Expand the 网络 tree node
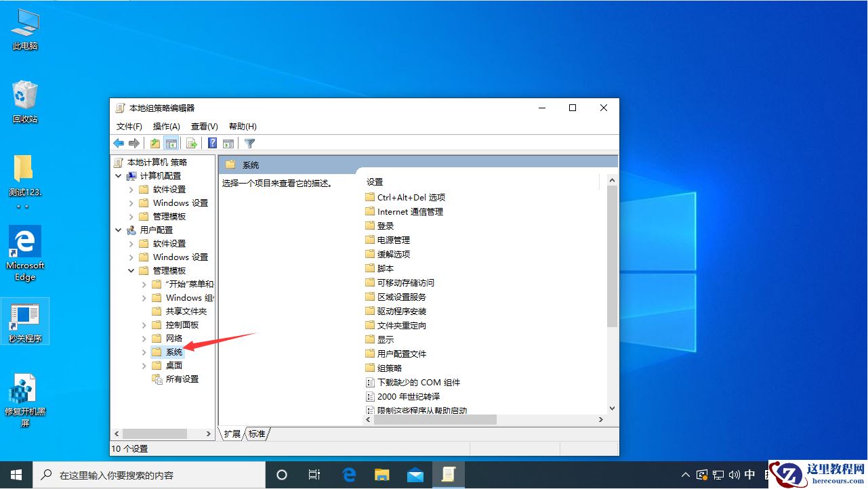The image size is (868, 489). pos(142,338)
